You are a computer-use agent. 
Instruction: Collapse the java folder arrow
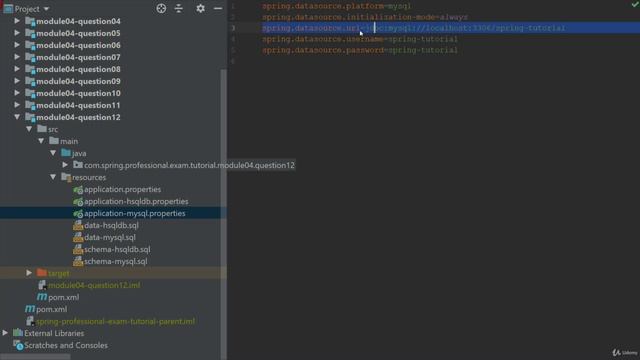tap(53, 153)
